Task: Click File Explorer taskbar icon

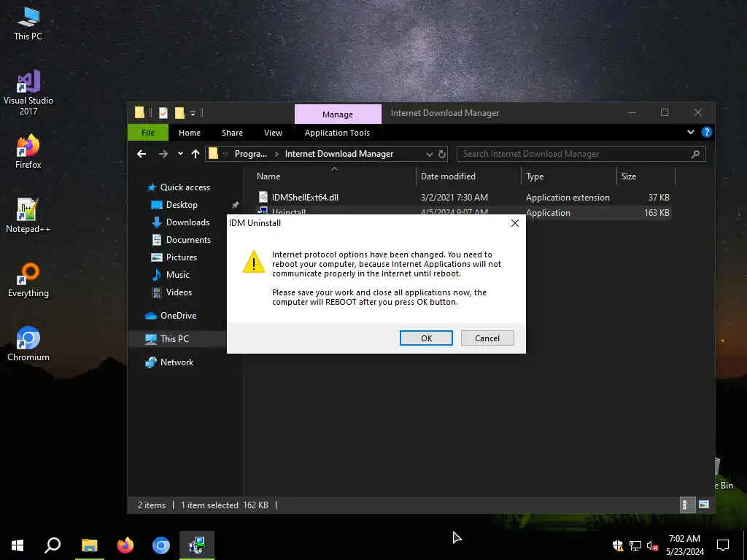Action: coord(89,545)
